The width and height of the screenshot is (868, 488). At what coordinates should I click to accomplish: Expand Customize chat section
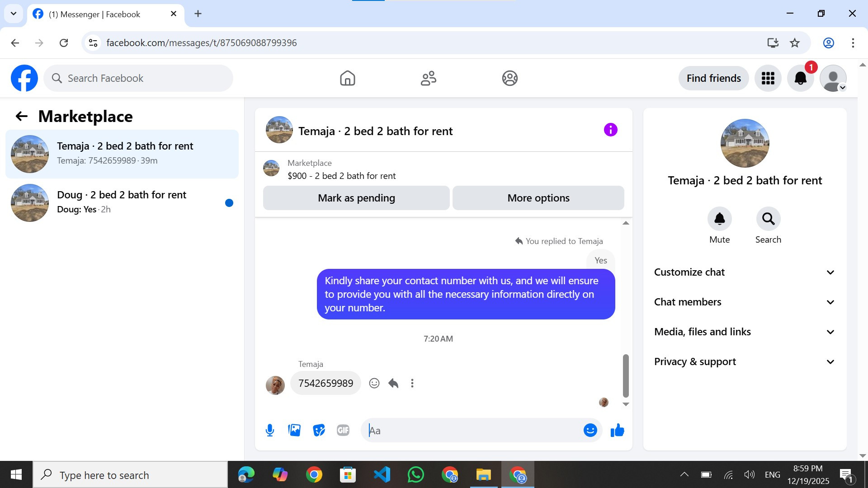tap(745, 272)
